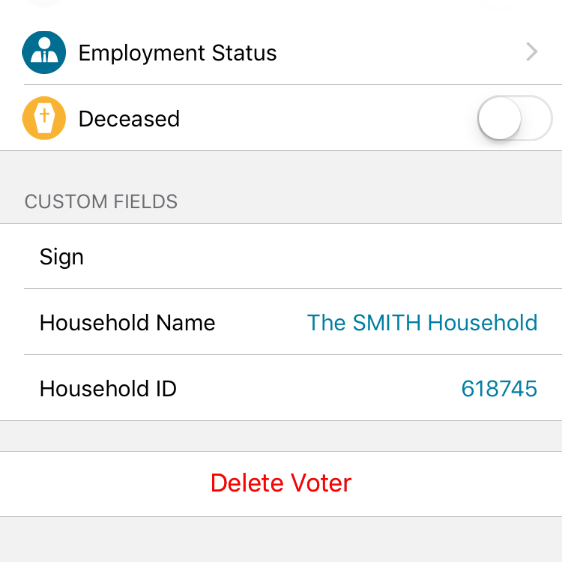Select the Sign custom field label
The height and width of the screenshot is (562, 562).
[62, 257]
